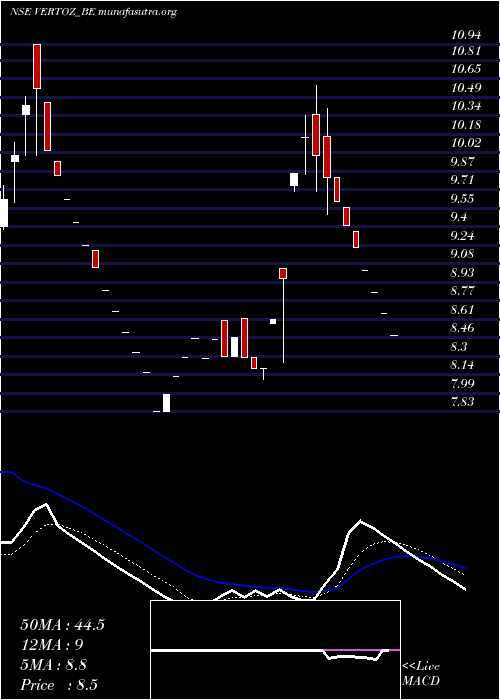Click the Price : 8.5 readout
Viewport: 500px width, 700px height.
click(59, 685)
